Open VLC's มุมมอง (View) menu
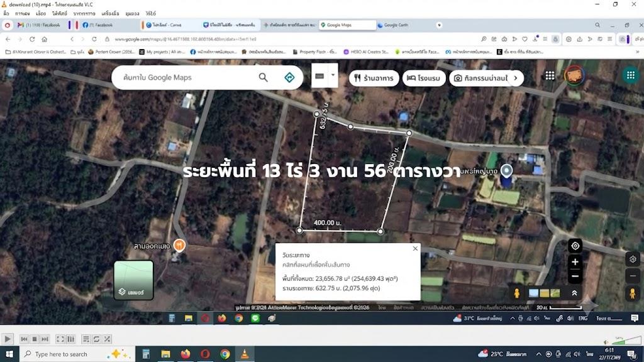The height and width of the screenshot is (362, 644). [x=132, y=14]
